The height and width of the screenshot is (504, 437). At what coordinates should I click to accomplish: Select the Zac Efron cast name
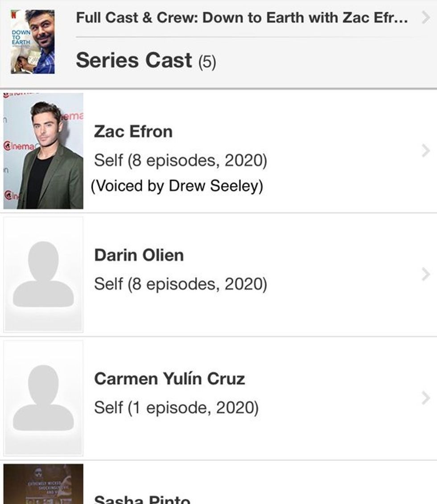point(133,132)
